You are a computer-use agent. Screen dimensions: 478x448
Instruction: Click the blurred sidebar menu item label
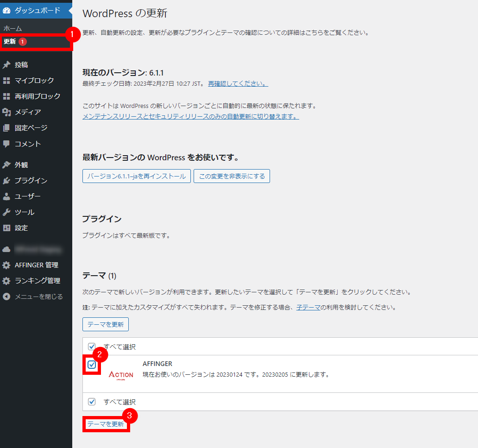pos(38,249)
